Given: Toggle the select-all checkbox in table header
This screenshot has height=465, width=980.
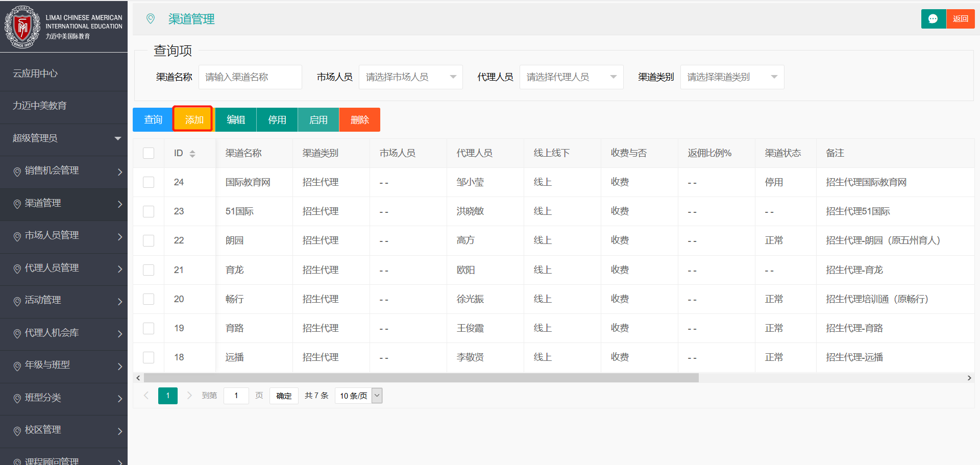Looking at the screenshot, I should 149,153.
